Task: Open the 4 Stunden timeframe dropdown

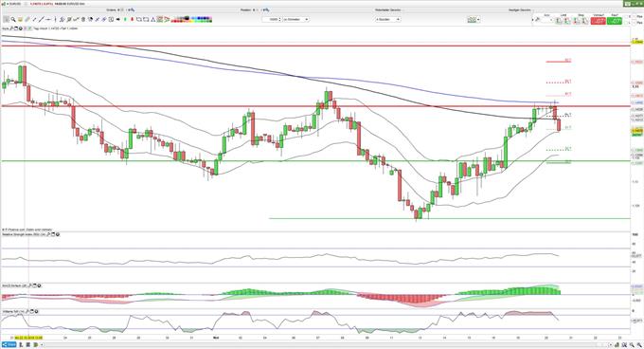Action: pos(387,19)
